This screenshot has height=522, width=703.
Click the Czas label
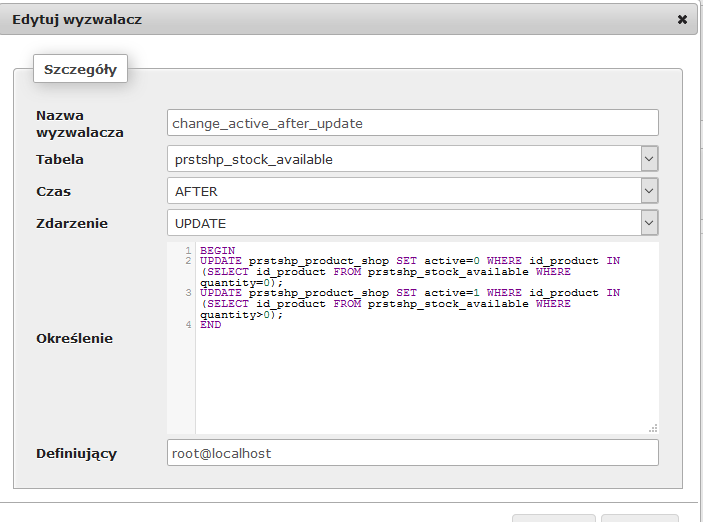53,191
